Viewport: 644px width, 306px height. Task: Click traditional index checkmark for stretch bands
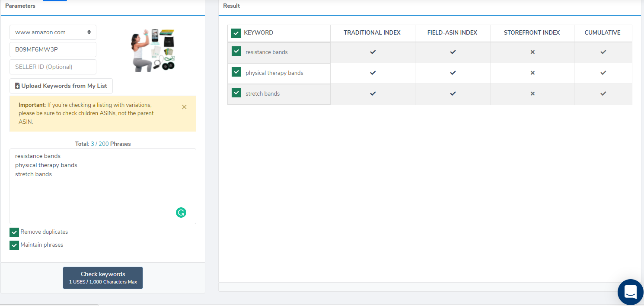pos(373,93)
